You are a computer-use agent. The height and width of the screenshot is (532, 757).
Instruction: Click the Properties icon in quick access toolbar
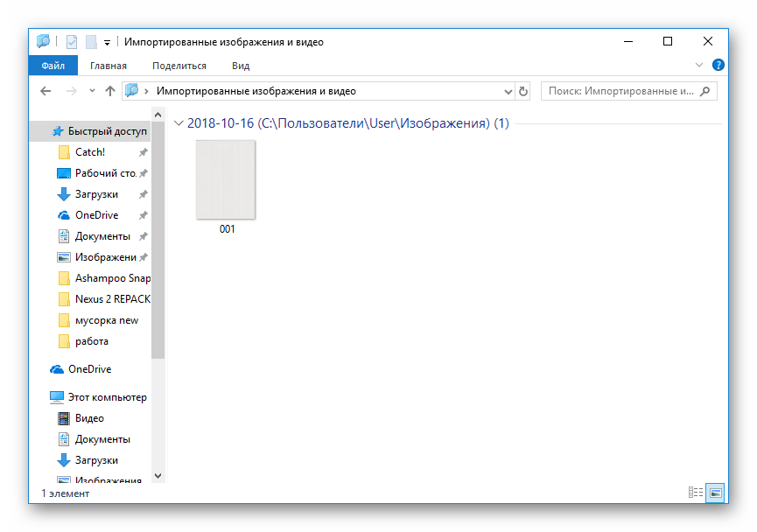(x=72, y=41)
